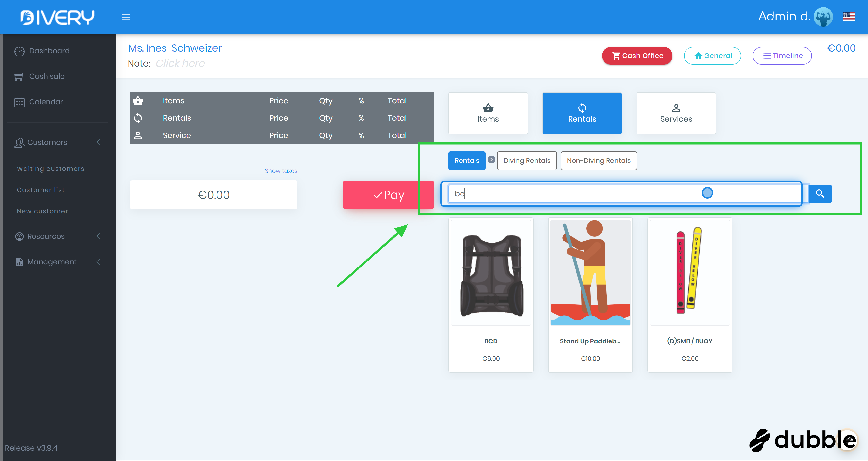Viewport: 868px width, 461px height.
Task: Click the hamburger menu icon
Action: click(x=126, y=17)
